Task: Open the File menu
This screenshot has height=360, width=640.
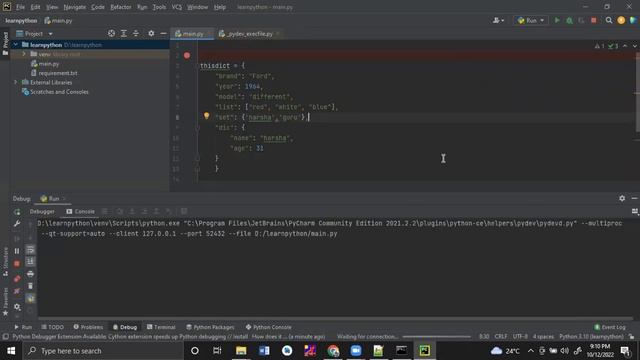Action: coord(20,7)
